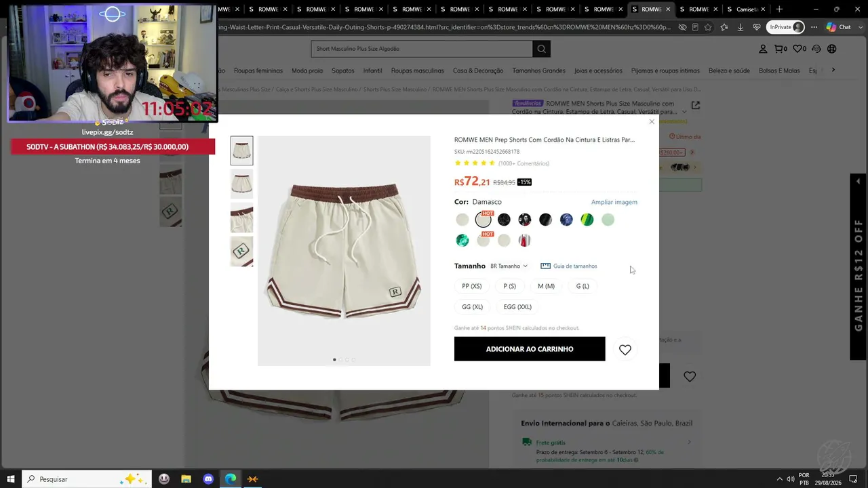
Task: Open the 1000+ Comentários reviews link
Action: pyautogui.click(x=524, y=163)
